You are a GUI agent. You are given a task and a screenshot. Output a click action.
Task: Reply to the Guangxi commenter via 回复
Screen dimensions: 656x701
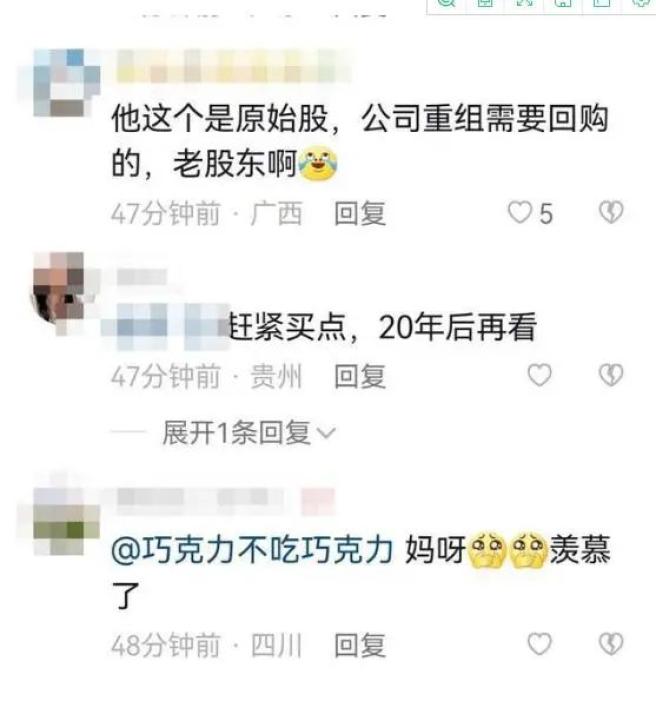tap(360, 213)
